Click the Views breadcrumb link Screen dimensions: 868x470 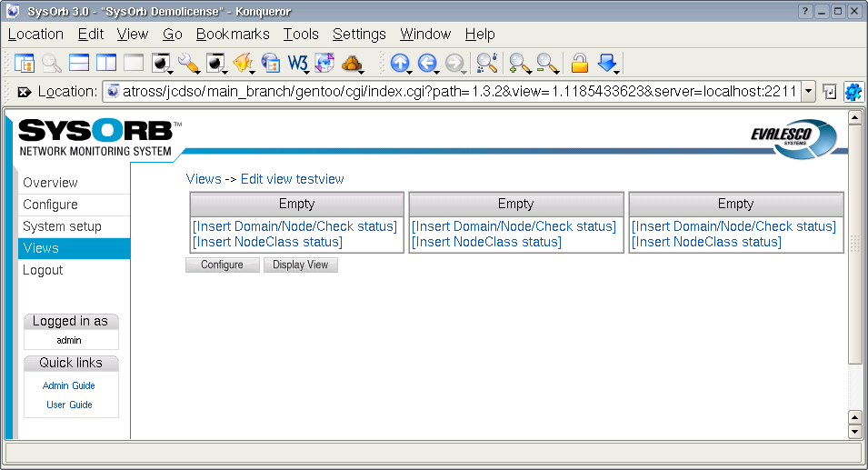pos(204,179)
